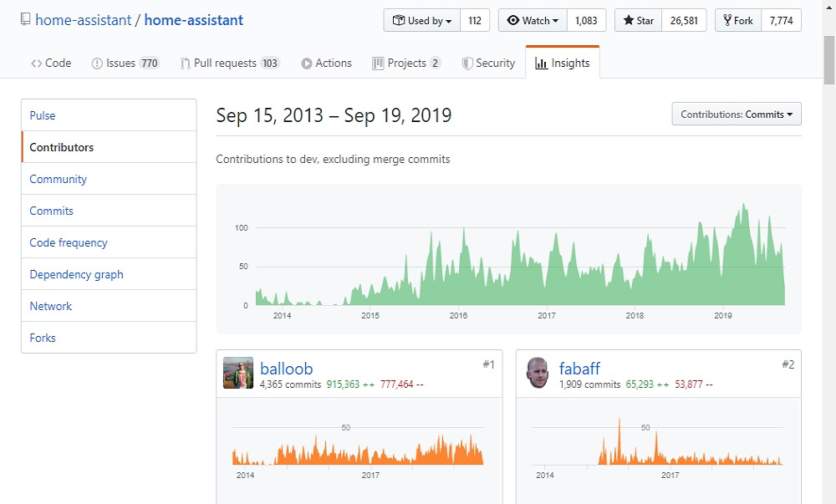Open the home-assistant organization link
The height and width of the screenshot is (504, 836).
[83, 20]
